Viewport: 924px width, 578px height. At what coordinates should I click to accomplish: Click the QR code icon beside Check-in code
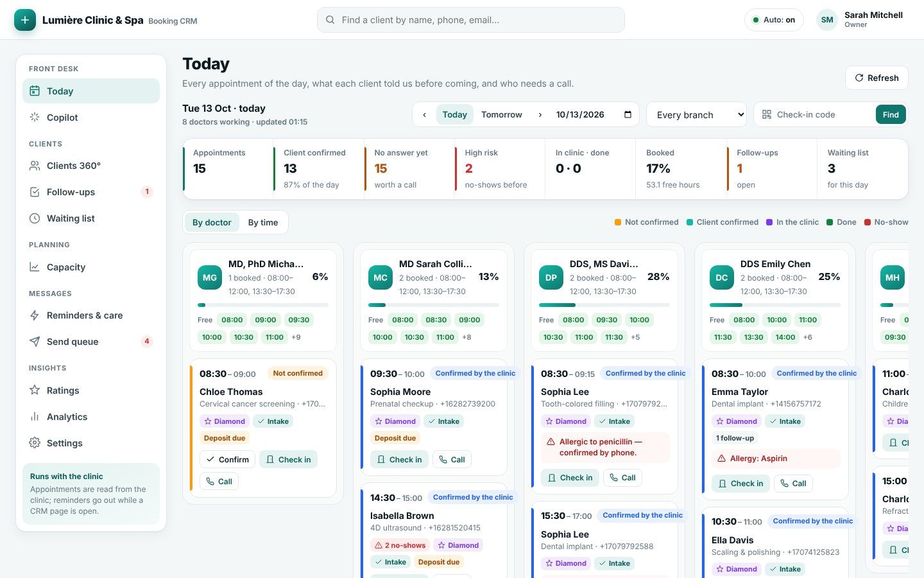(767, 115)
